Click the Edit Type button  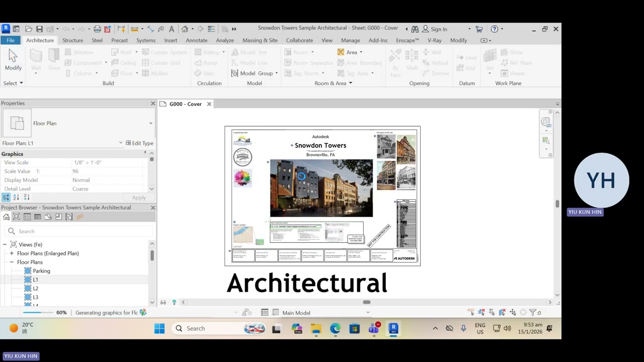pos(139,143)
